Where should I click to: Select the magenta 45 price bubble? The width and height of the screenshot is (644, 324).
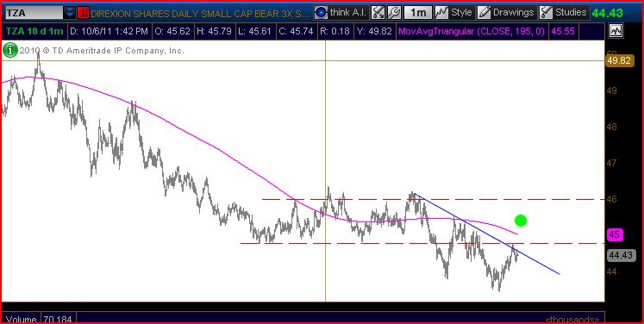(615, 235)
